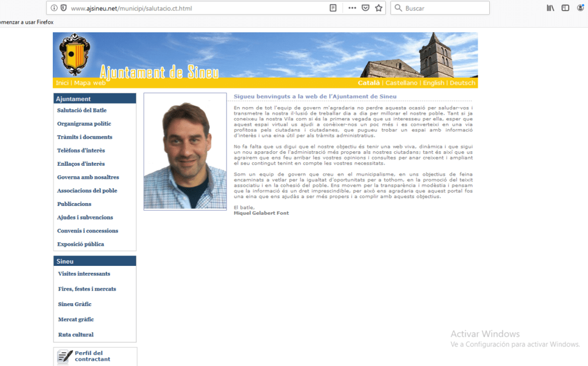Open the Mapa web link
Image resolution: width=588 pixels, height=366 pixels.
90,83
